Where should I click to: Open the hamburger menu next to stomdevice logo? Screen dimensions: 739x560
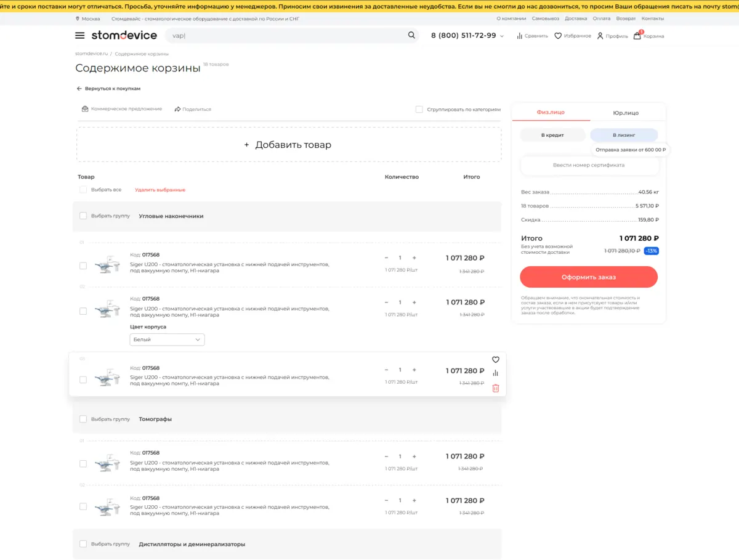(x=80, y=36)
